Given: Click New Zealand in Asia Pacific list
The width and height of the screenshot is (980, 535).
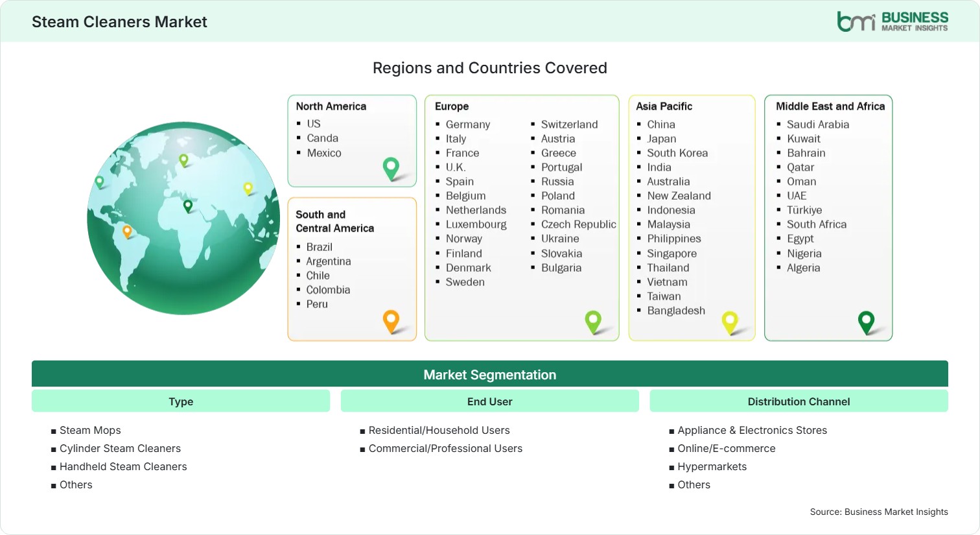Looking at the screenshot, I should [679, 196].
